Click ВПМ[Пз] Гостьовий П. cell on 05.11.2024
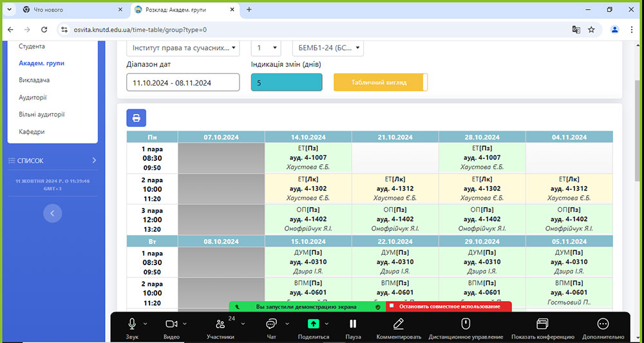Image resolution: width=644 pixels, height=343 pixels. point(569,293)
